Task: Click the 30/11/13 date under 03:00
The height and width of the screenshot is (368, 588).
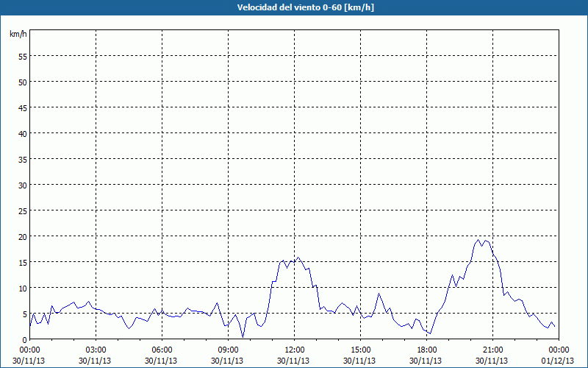Action: (x=95, y=361)
